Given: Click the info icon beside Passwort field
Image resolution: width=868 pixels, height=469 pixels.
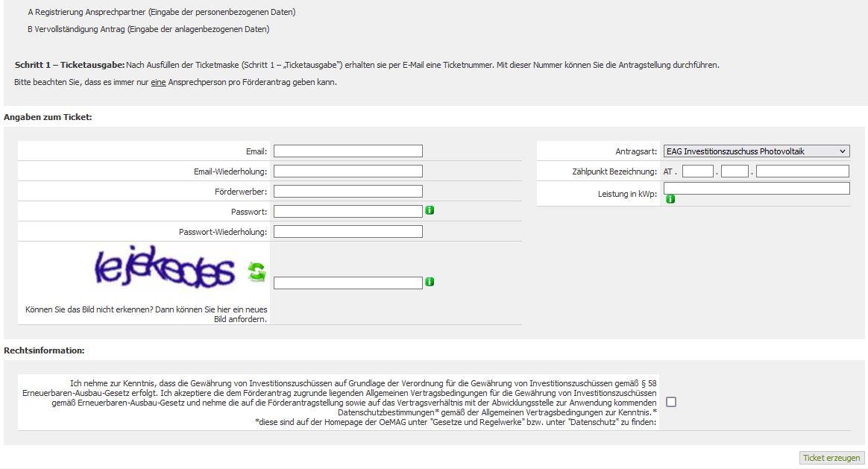Looking at the screenshot, I should click(430, 210).
